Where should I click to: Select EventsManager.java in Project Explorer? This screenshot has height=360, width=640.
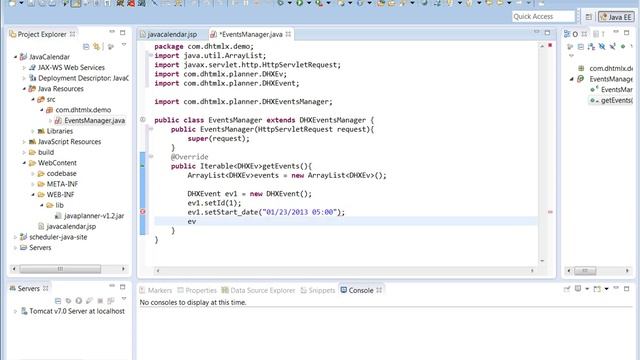click(x=90, y=120)
